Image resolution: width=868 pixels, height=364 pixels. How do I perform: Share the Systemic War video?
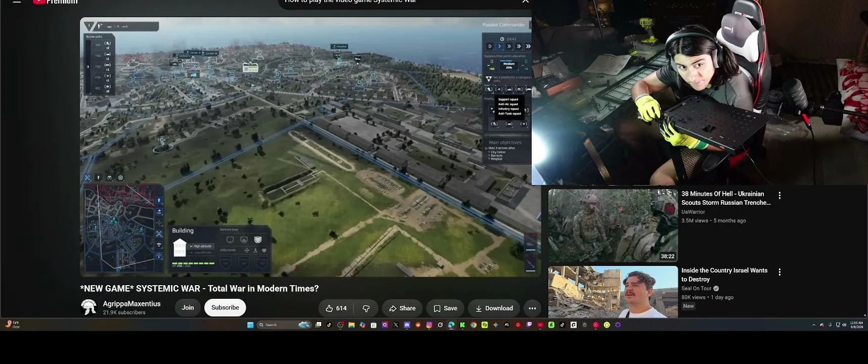(x=402, y=308)
